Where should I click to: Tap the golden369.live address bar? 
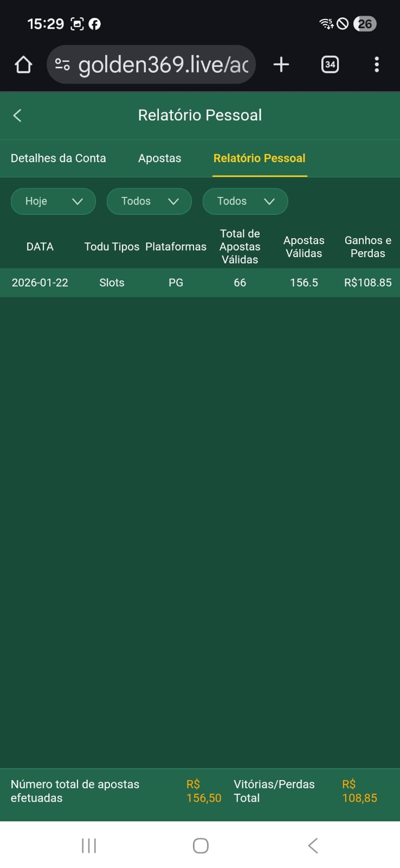click(x=163, y=65)
